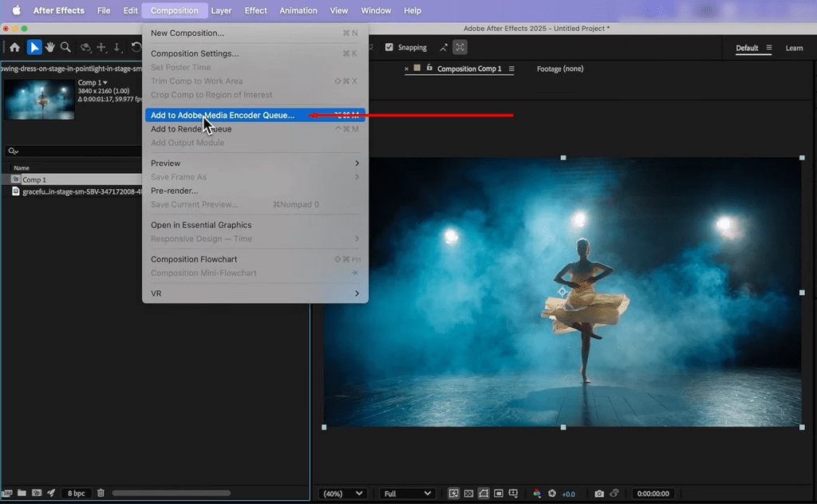Open the Layer menu

tap(221, 10)
